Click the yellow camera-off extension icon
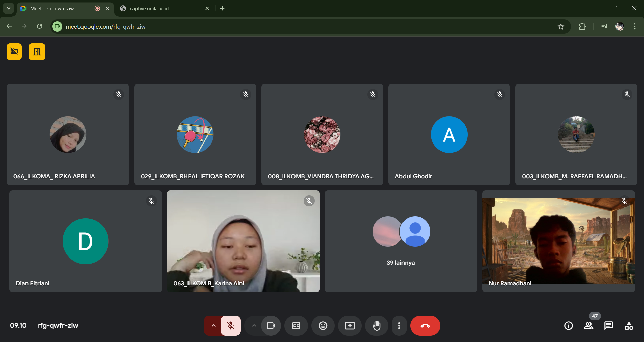The width and height of the screenshot is (644, 342). (x=14, y=52)
